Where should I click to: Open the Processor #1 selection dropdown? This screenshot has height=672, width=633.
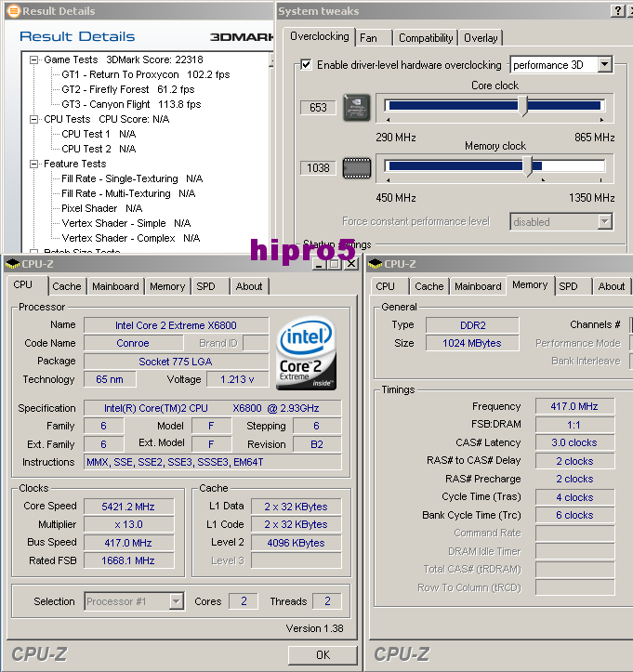176,601
